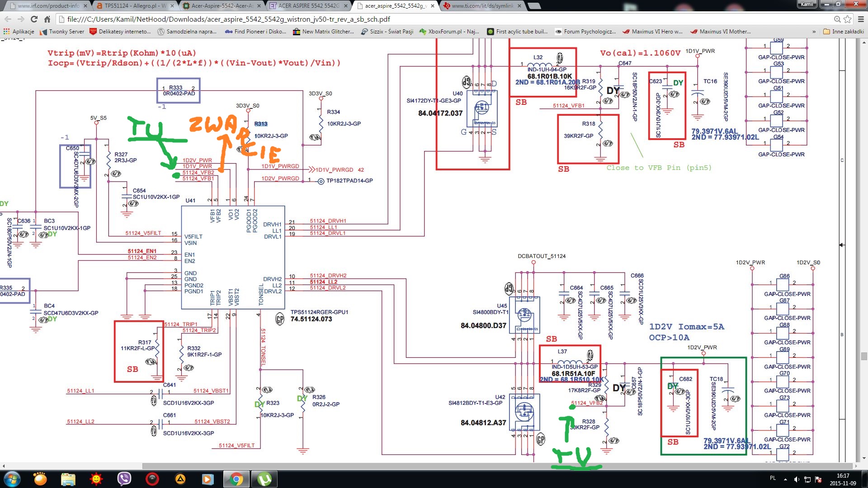Open Find Pioneer i Disko... bookmark
868x488 pixels.
pyautogui.click(x=255, y=32)
